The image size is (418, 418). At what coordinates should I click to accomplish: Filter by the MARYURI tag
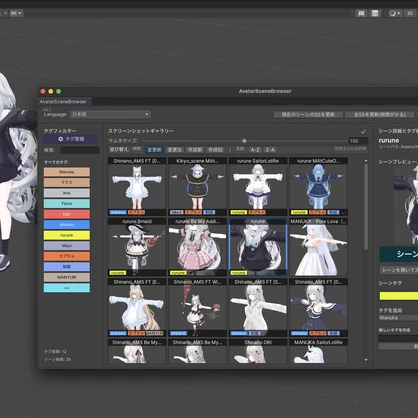67,277
